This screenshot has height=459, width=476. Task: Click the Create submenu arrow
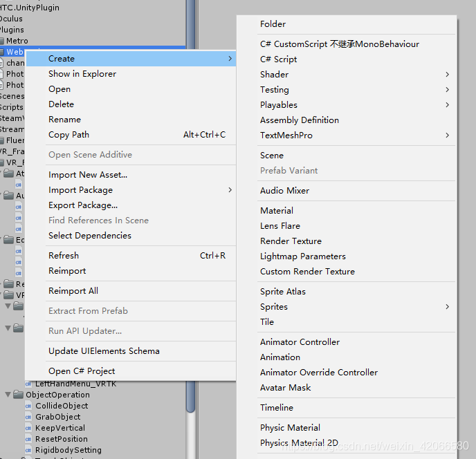[230, 59]
